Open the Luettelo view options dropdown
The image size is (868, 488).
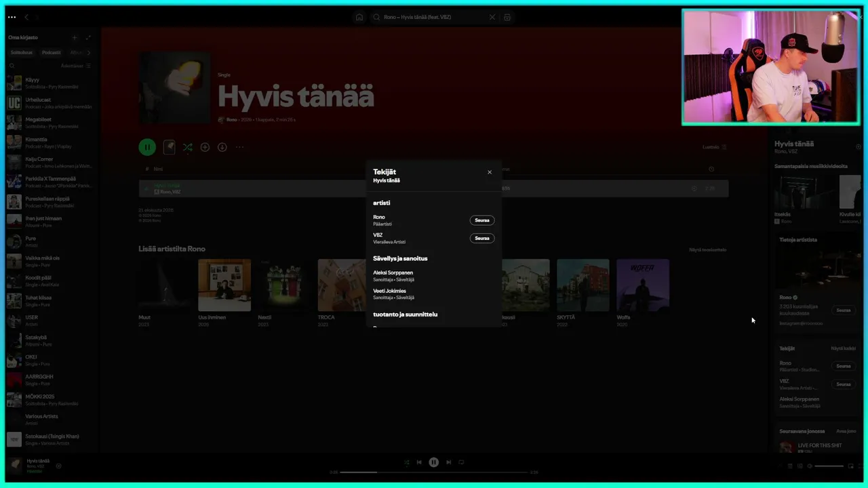pos(715,147)
